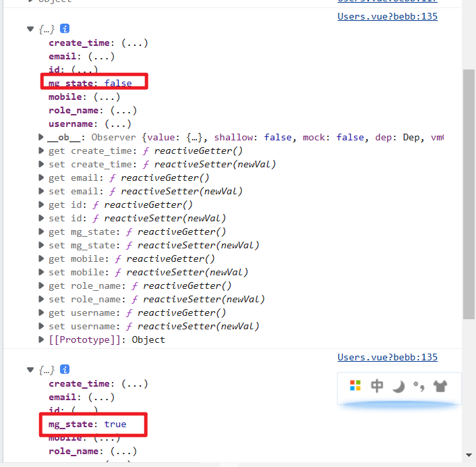This screenshot has height=467, width=476.
Task: Expand the get id reactiveGetter row
Action: click(41, 204)
